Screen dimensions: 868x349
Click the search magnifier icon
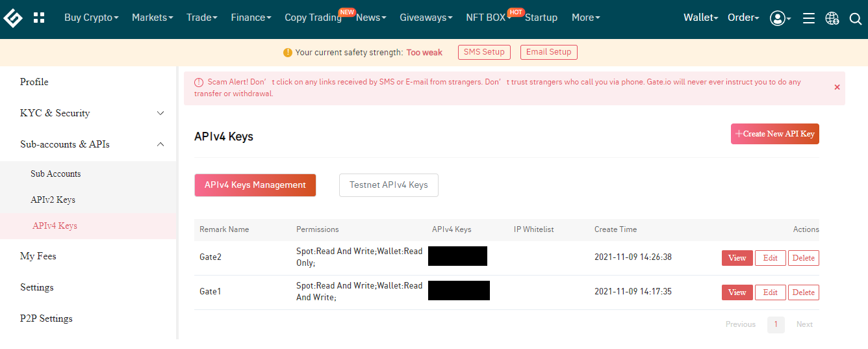tap(856, 18)
